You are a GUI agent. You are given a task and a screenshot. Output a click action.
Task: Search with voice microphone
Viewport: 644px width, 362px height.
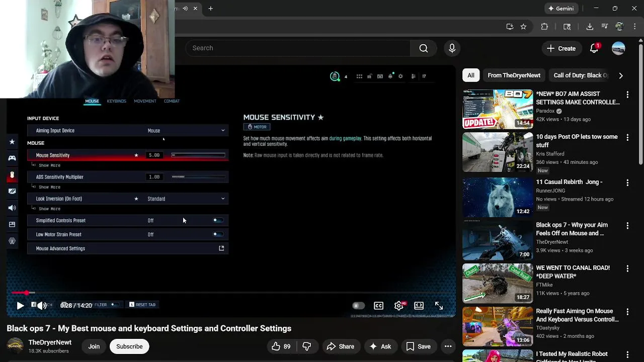click(452, 48)
